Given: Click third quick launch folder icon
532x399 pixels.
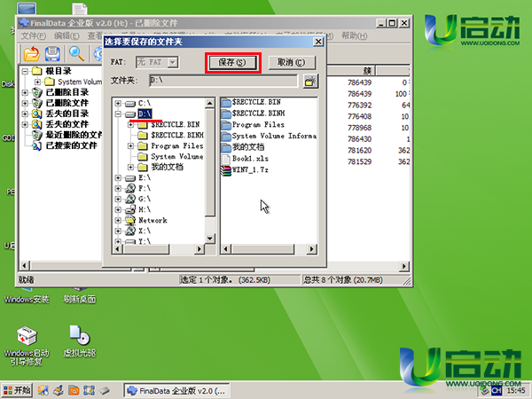Looking at the screenshot, I should click(x=74, y=390).
